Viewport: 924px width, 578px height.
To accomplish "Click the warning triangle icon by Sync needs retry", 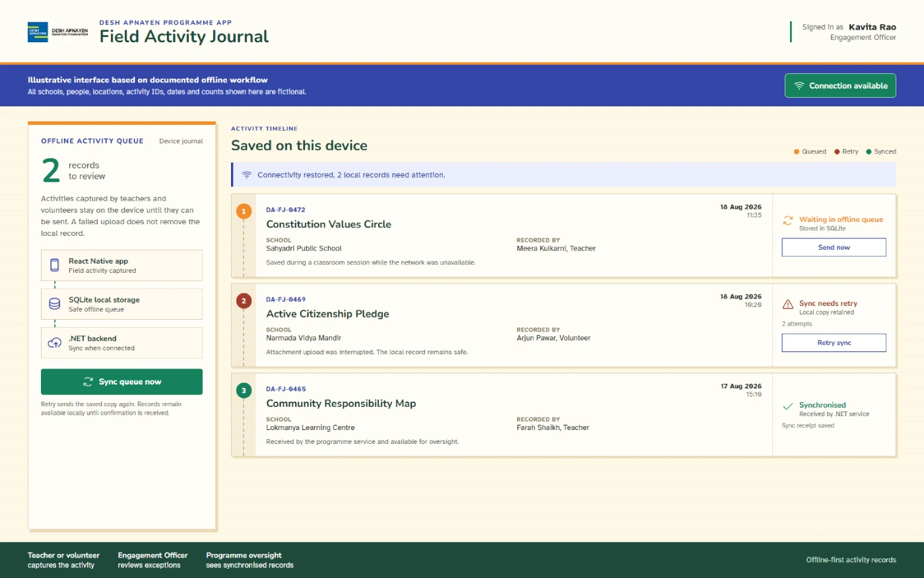I will [788, 305].
